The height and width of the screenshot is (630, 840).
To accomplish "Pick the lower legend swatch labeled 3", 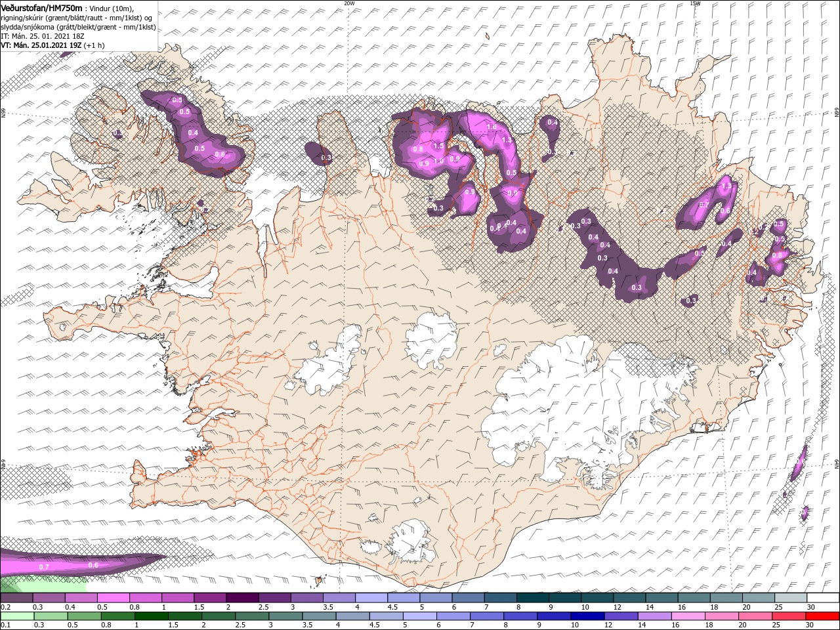I will [x=286, y=616].
